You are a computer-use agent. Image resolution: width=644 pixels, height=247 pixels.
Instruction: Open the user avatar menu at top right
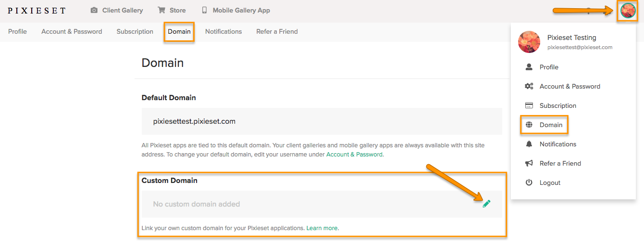pyautogui.click(x=628, y=10)
